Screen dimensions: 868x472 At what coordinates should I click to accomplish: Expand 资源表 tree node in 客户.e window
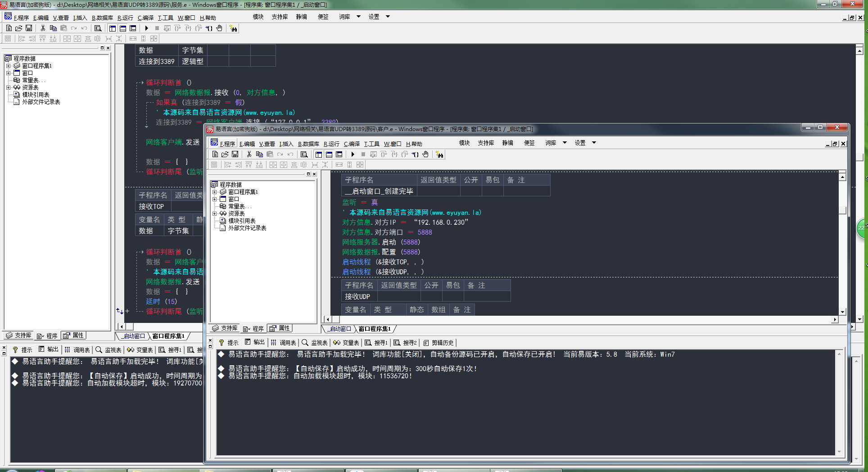[215, 213]
